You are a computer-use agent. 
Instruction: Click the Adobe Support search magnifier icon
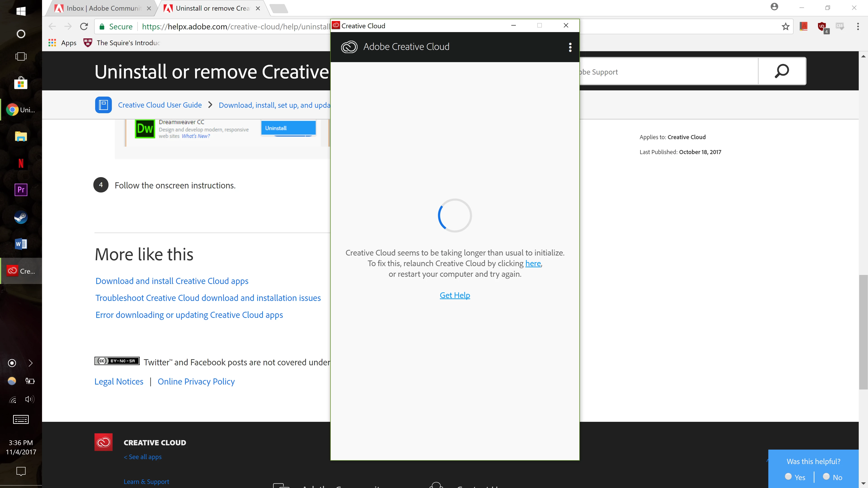click(782, 71)
